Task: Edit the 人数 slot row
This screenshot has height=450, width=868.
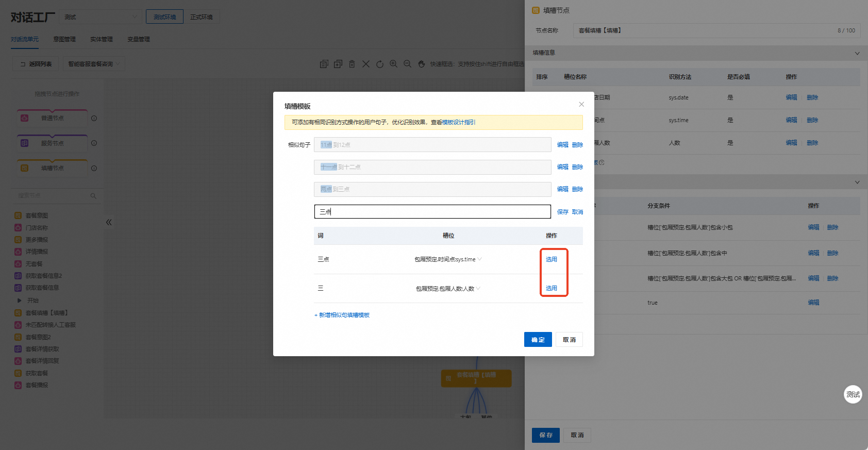Action: pyautogui.click(x=792, y=143)
